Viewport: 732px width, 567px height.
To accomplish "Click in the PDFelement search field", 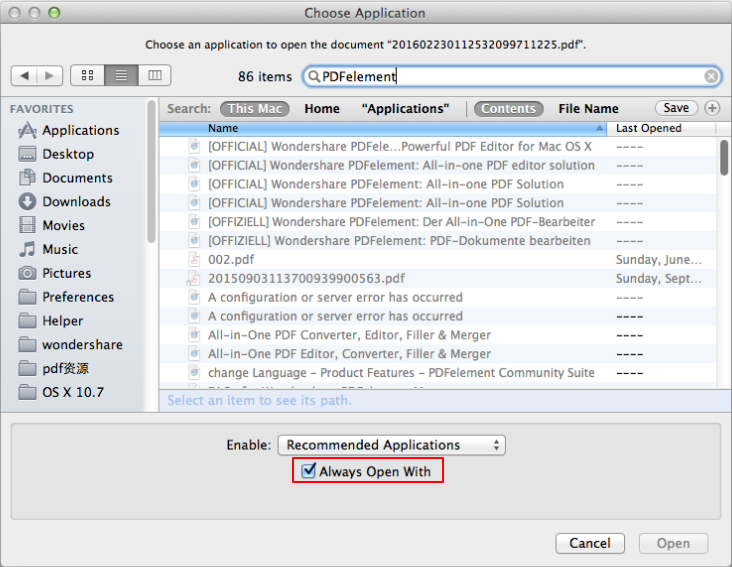I will 511,76.
